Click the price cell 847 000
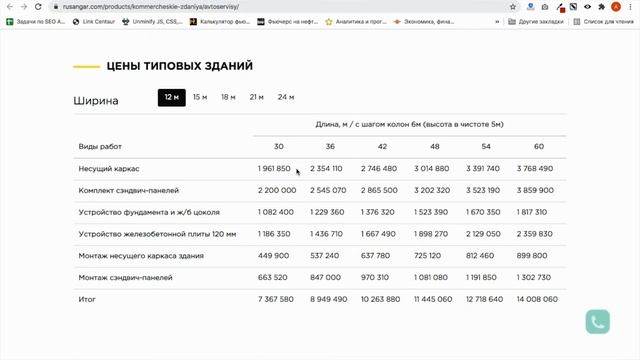 (x=325, y=278)
